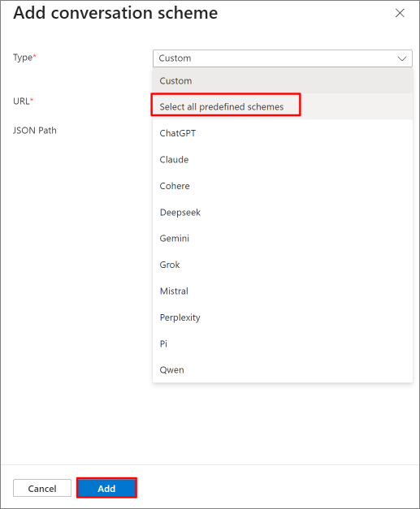The width and height of the screenshot is (420, 509).
Task: Click the Cancel button
Action: (x=42, y=488)
